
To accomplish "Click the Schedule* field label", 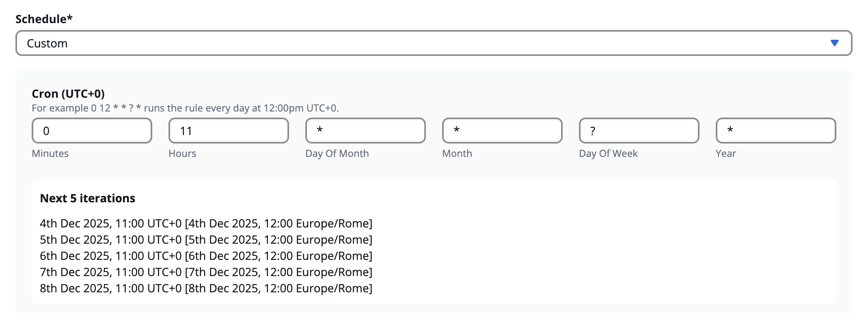I will click(x=44, y=19).
